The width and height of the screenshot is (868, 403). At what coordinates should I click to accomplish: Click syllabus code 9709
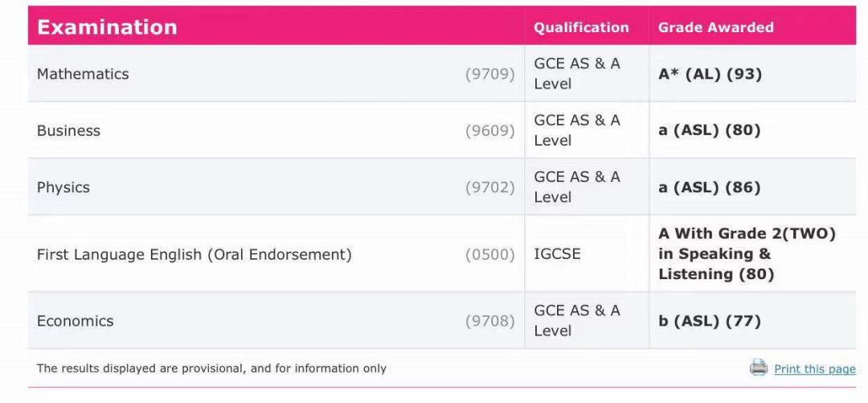(490, 74)
